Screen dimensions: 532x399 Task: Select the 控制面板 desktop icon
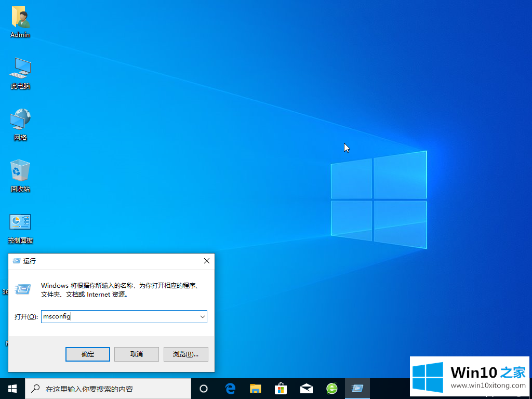pyautogui.click(x=20, y=229)
